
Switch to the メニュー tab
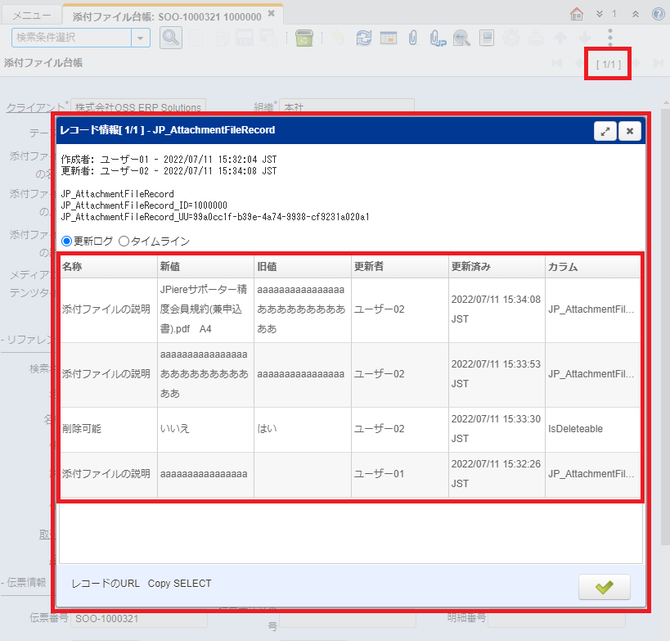(32, 16)
